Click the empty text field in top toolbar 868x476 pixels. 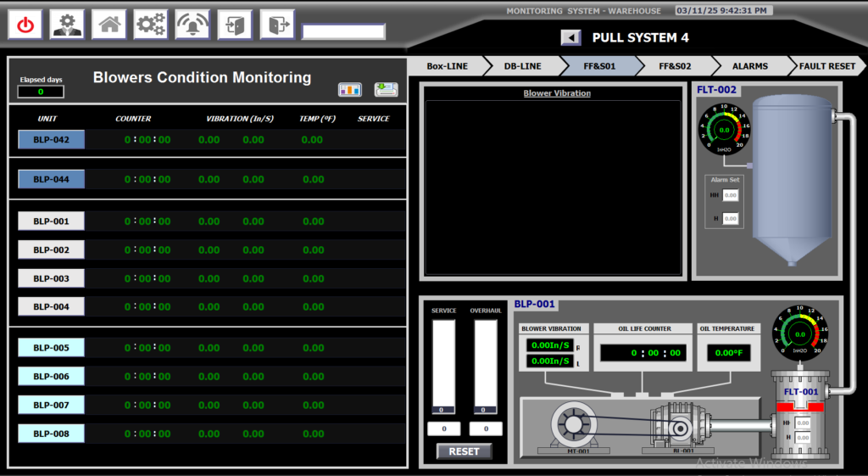click(343, 32)
